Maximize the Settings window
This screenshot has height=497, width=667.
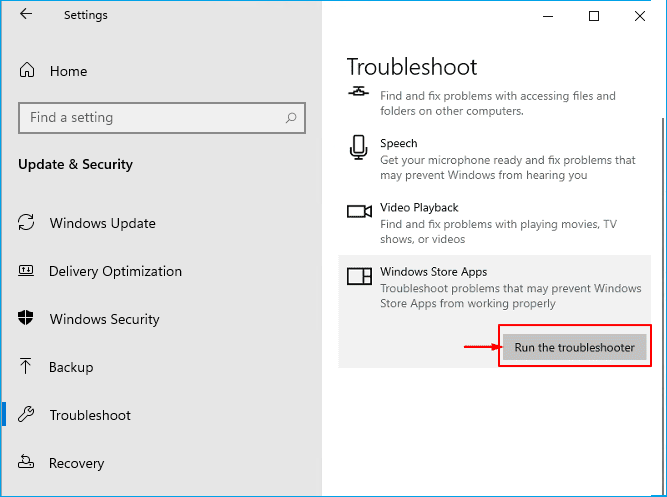tap(594, 16)
